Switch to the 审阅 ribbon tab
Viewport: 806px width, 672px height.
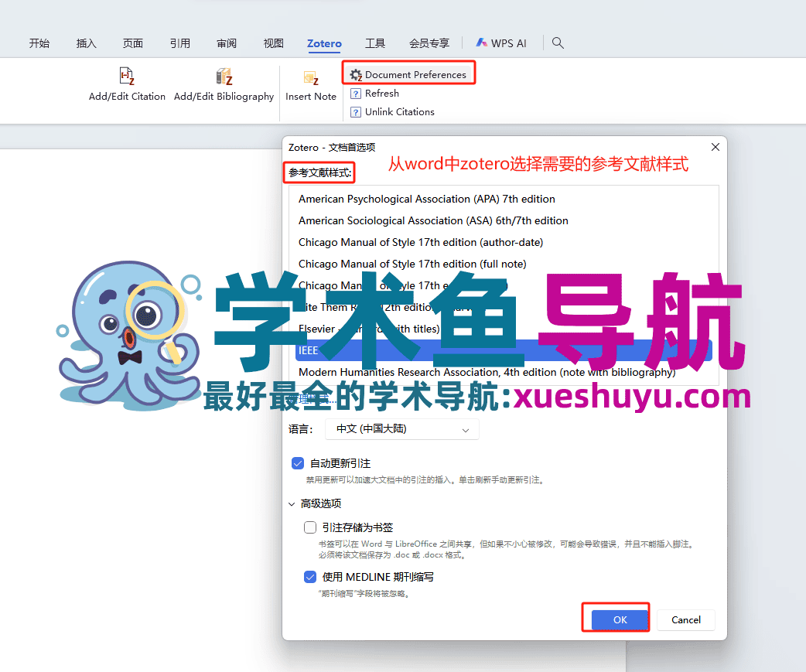227,43
